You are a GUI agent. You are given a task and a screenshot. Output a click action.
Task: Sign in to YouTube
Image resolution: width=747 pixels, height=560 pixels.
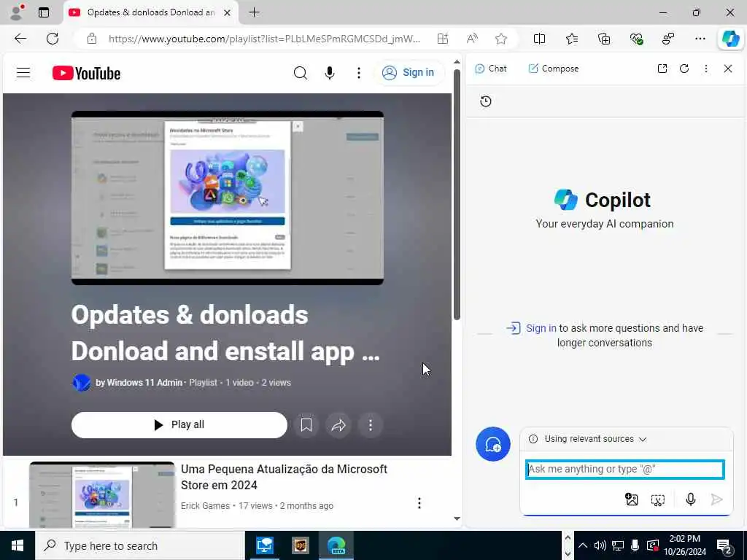409,73
